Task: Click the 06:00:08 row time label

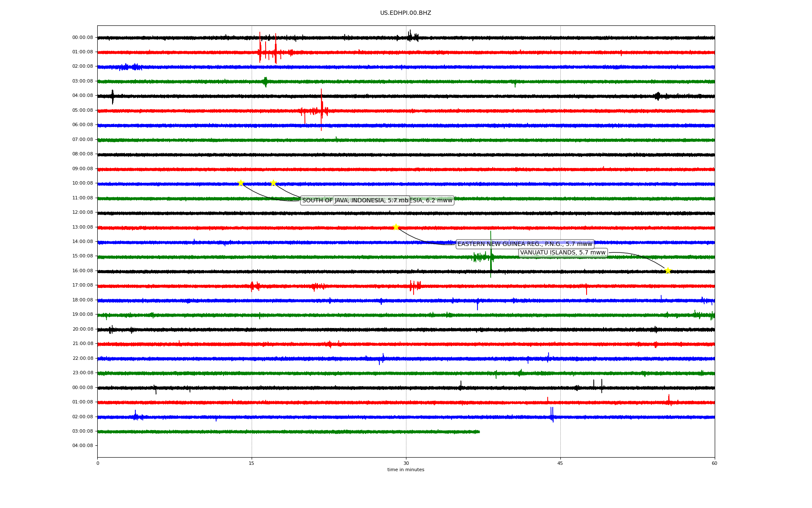Action: pos(82,125)
